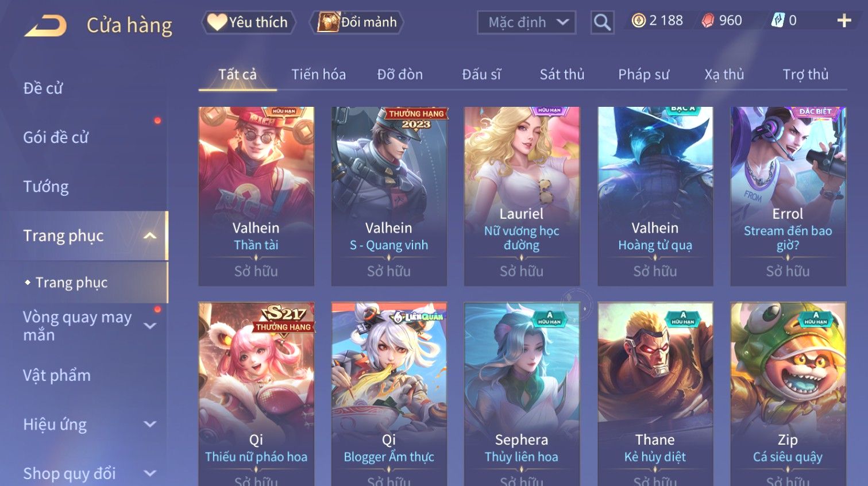Screen dimensions: 868x486
Task: Go to Gói đề cử in sidebar
Action: click(x=56, y=137)
